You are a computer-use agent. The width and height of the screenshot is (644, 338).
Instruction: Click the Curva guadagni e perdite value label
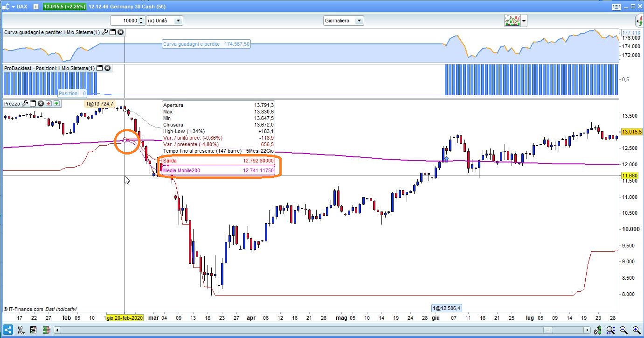point(206,44)
